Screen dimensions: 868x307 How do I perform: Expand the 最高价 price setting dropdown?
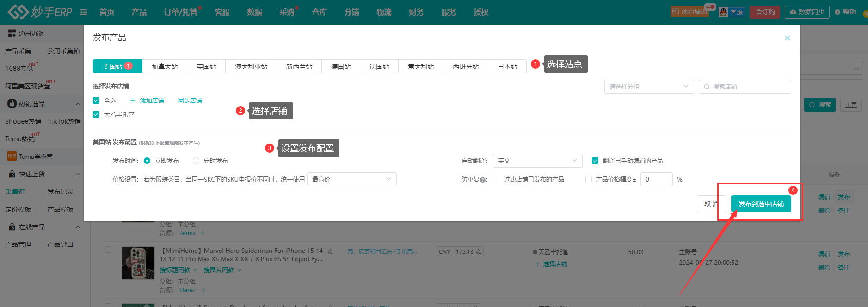351,179
